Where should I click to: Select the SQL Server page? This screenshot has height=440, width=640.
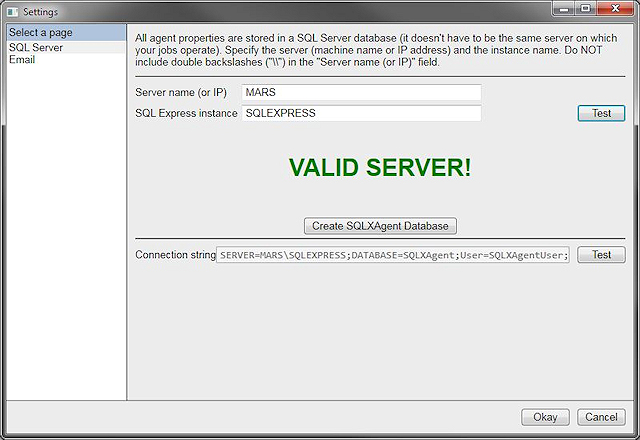coord(66,47)
